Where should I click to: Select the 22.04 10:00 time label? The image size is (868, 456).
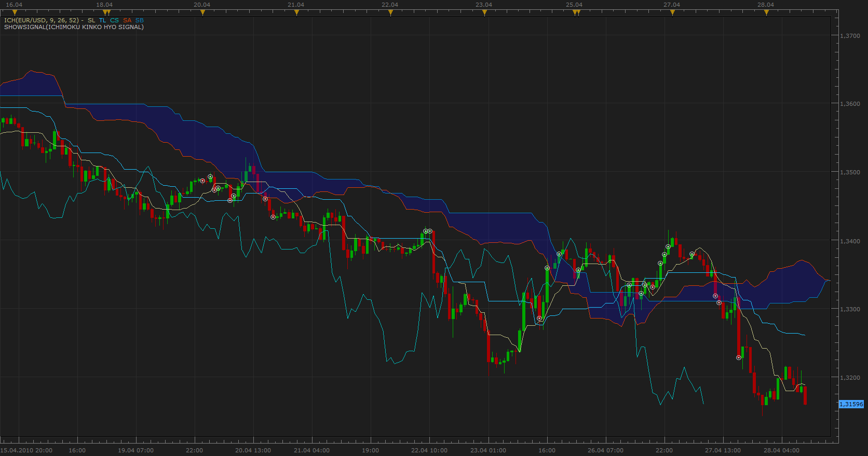(429, 450)
